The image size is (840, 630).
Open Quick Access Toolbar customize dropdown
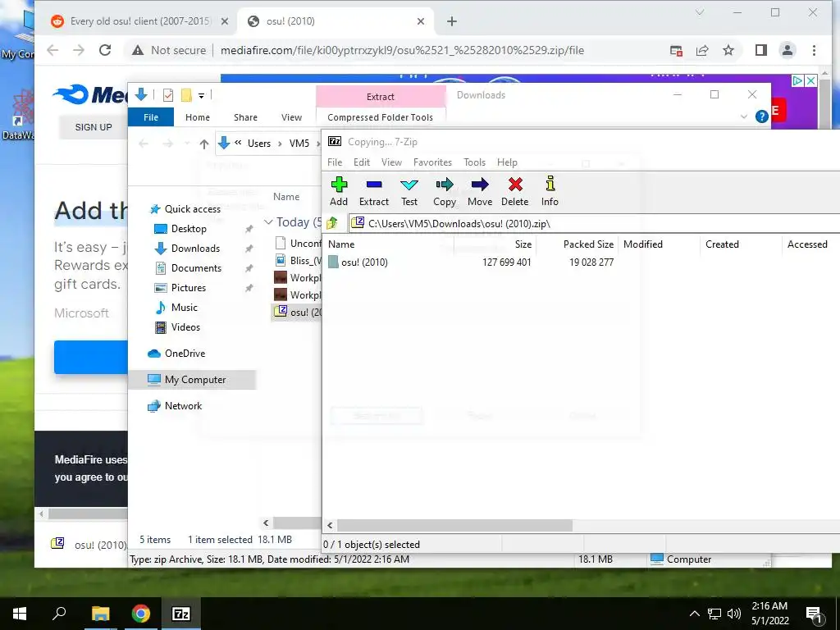tap(202, 96)
